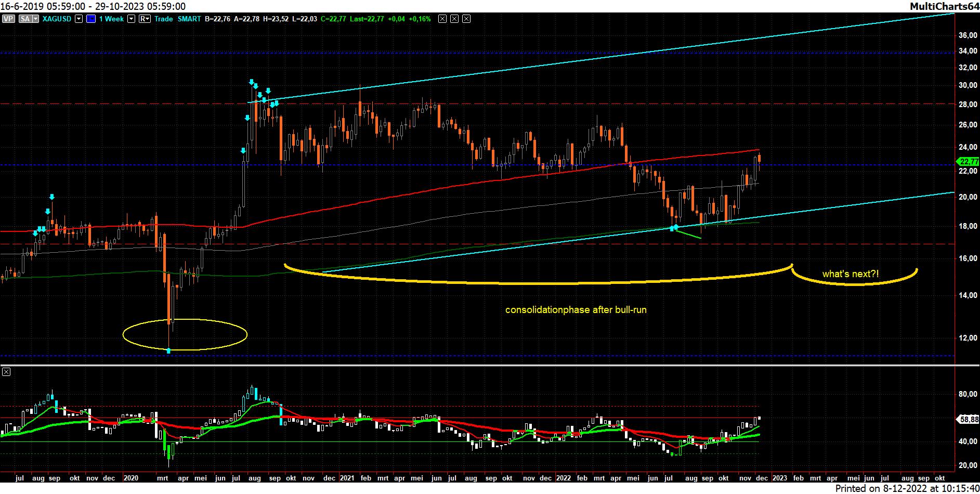Viewport: 980px width, 494px height.
Task: Click the blue chart style icon
Action: click(92, 19)
